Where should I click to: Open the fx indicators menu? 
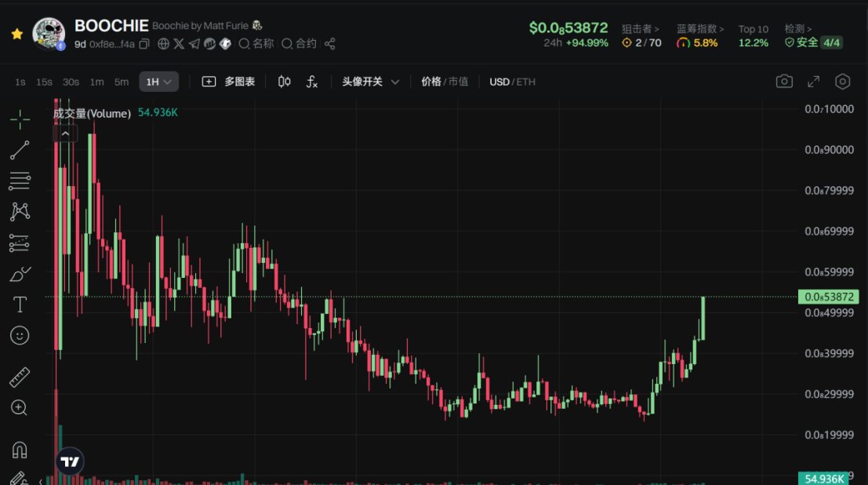click(x=311, y=82)
